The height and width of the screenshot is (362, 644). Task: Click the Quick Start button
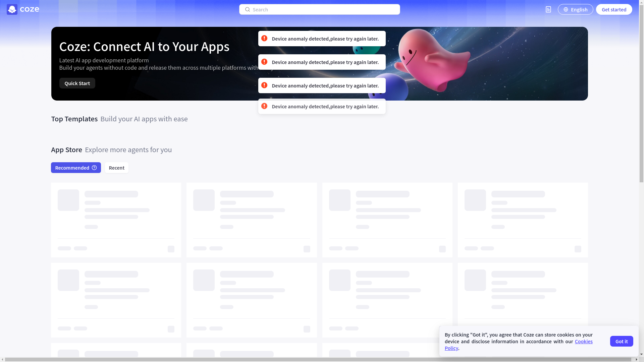click(x=77, y=83)
